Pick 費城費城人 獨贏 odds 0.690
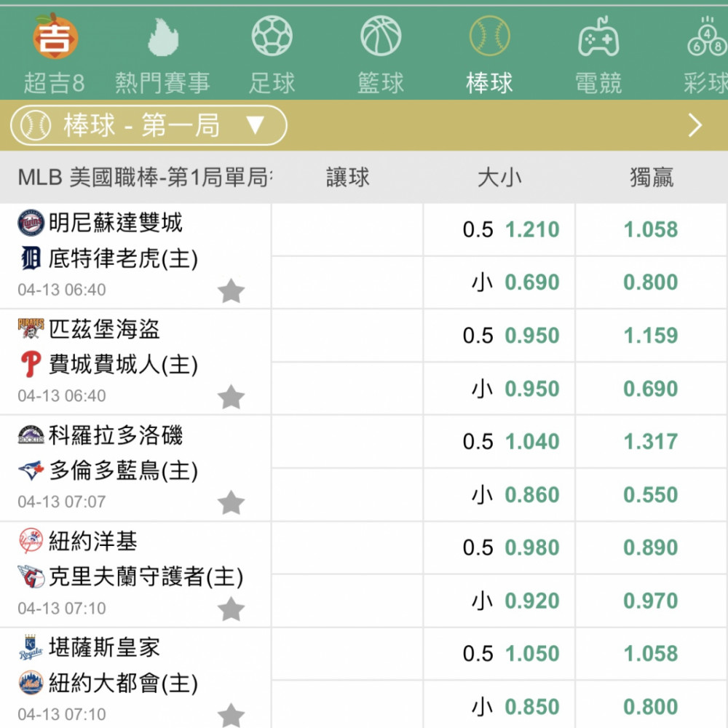The width and height of the screenshot is (728, 728). 652,389
